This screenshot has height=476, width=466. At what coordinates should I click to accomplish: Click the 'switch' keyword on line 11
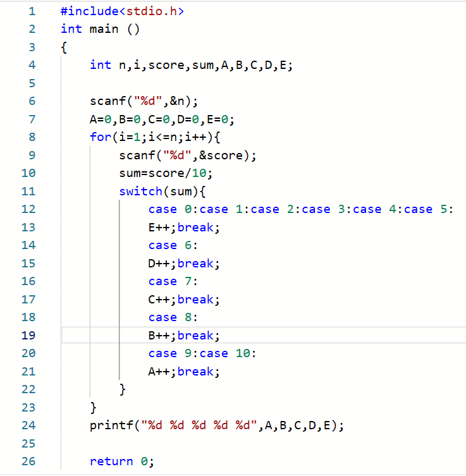(140, 192)
